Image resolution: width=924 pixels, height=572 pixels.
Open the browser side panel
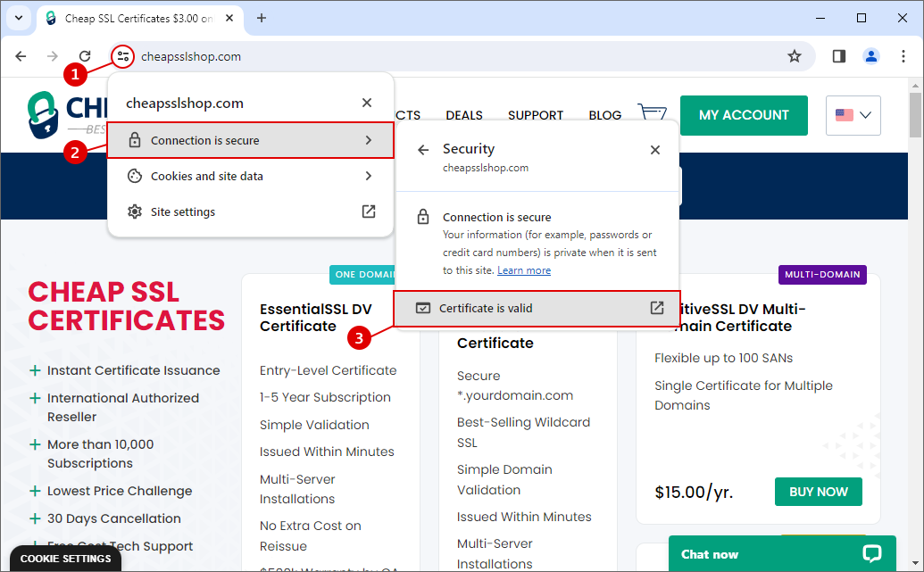click(x=839, y=56)
